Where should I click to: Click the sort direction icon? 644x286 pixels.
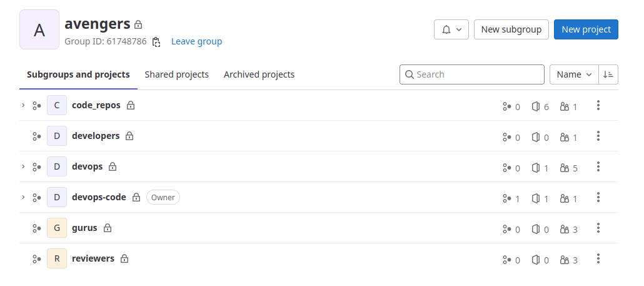(x=608, y=74)
